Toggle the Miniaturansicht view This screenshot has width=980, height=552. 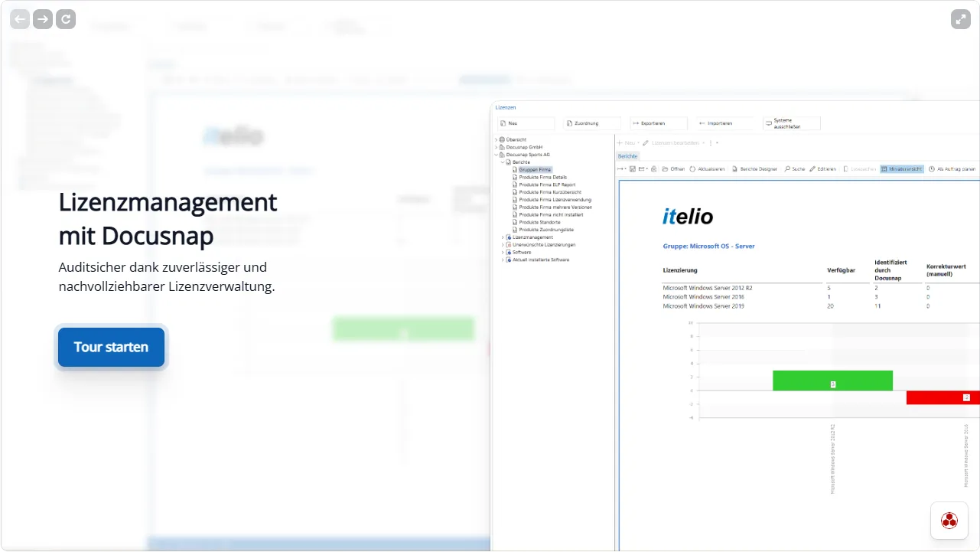point(902,169)
